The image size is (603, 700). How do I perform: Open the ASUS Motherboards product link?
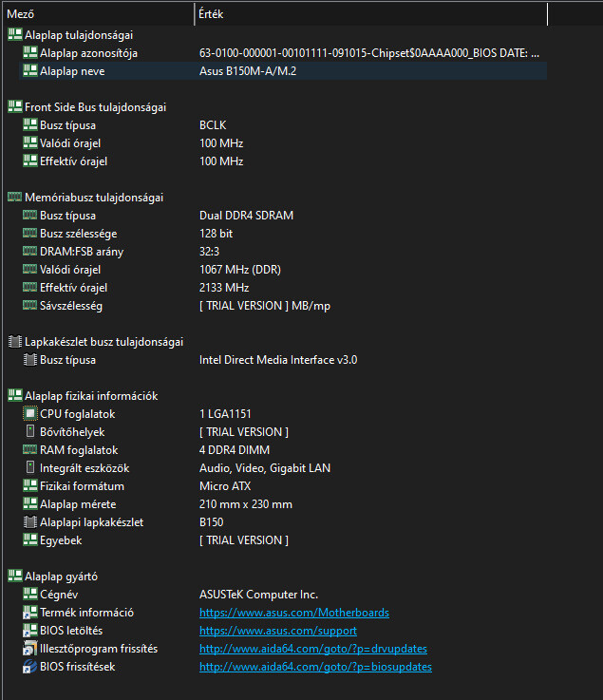point(293,613)
